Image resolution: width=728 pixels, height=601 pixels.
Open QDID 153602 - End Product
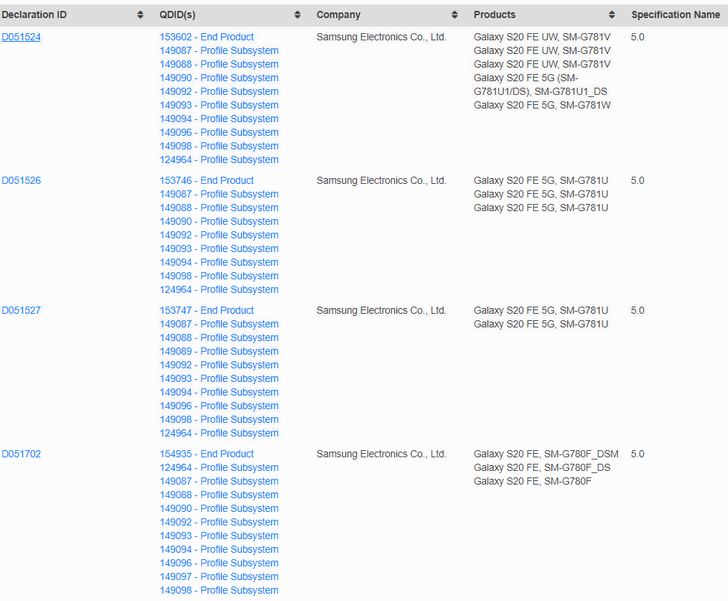207,37
